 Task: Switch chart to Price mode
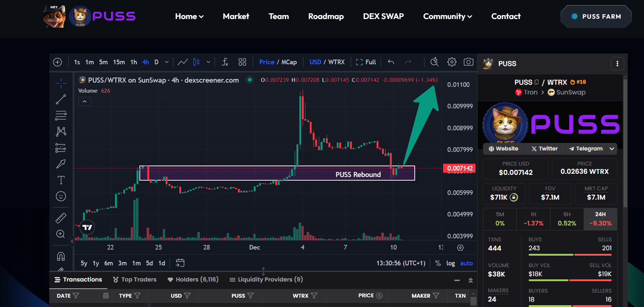(x=267, y=62)
